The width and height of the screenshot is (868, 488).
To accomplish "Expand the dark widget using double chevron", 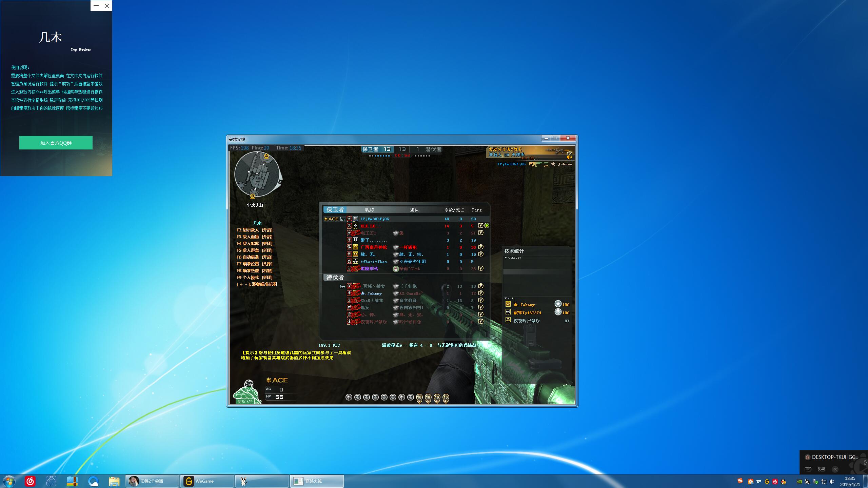I will pyautogui.click(x=865, y=463).
